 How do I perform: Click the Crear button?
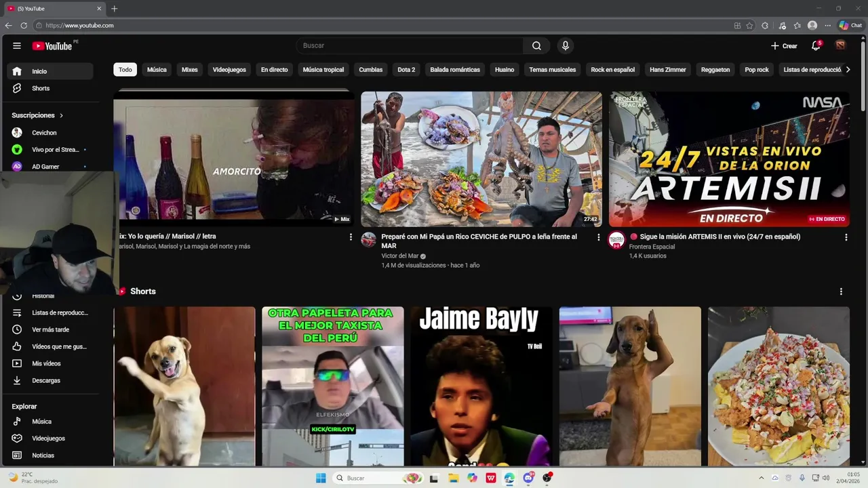click(x=785, y=46)
